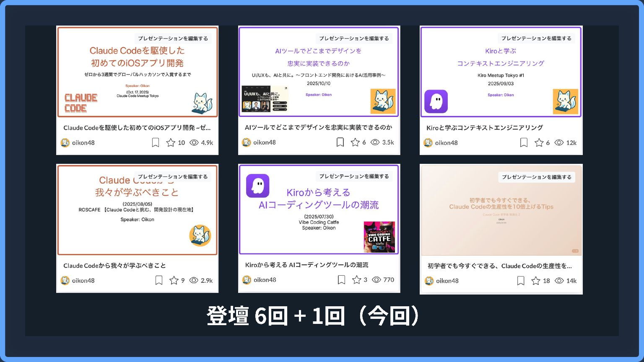Star the Kiroと学ぶコンテキストエンジニアリング presentation
This screenshot has width=644, height=362.
pyautogui.click(x=539, y=143)
